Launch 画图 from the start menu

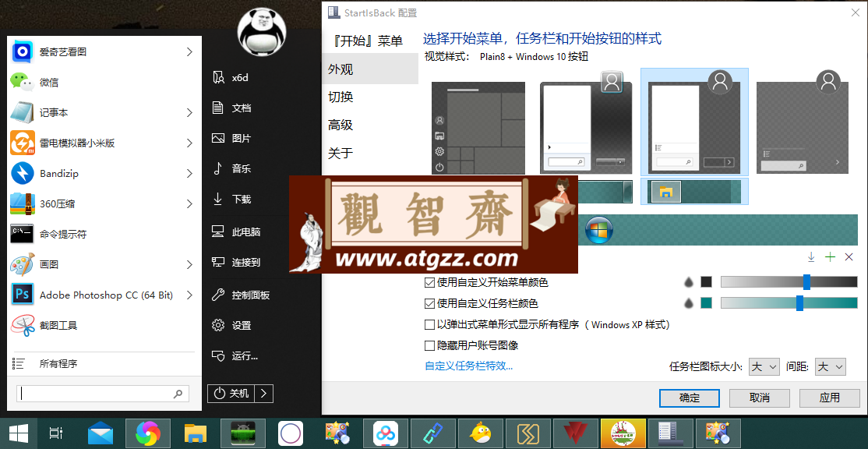(x=104, y=264)
